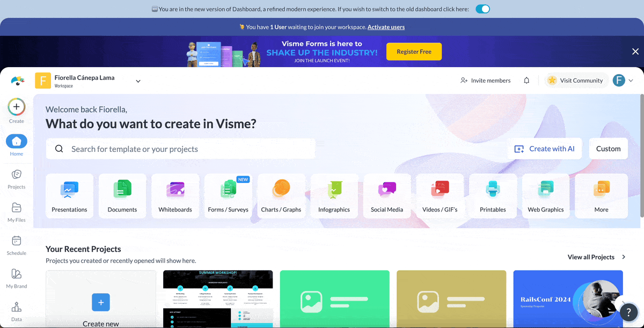
Task: Click the notification bell icon
Action: (526, 81)
